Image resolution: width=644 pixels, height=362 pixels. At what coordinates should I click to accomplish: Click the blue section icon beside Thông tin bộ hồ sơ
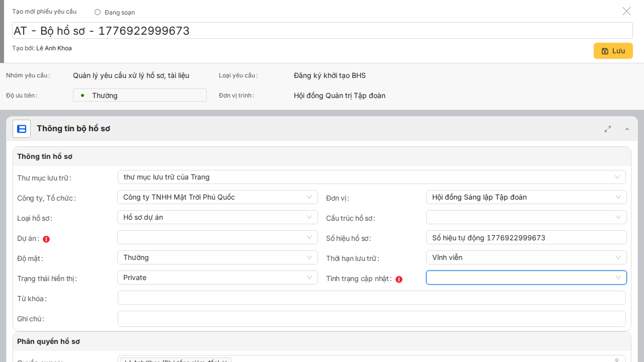[22, 129]
